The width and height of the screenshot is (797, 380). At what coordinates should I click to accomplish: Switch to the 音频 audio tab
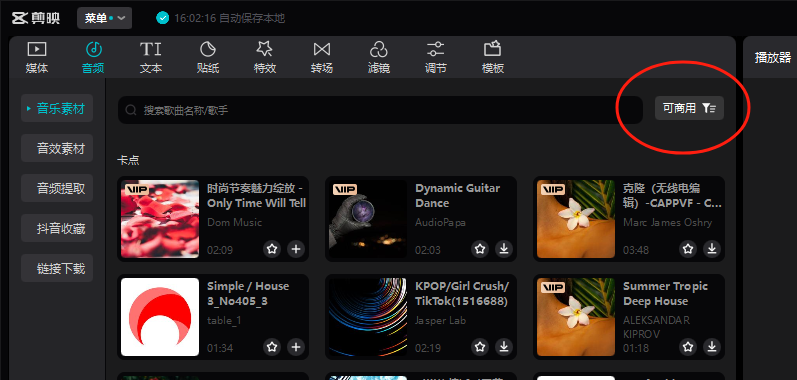[94, 58]
